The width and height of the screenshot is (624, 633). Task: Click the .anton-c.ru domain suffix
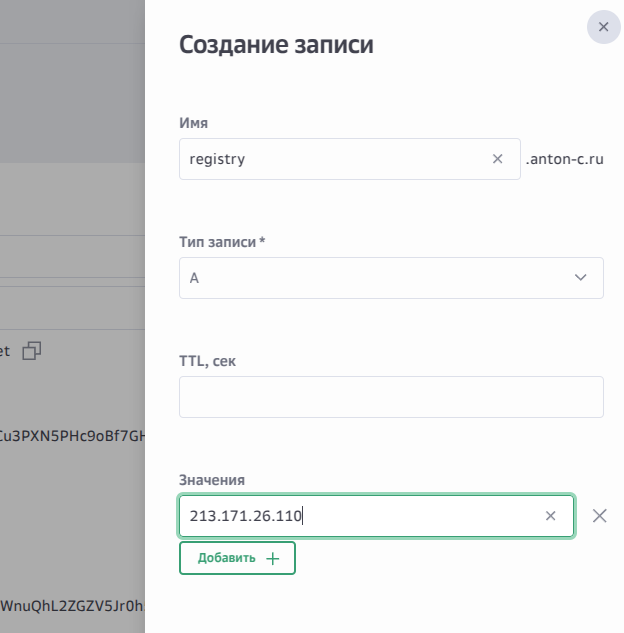coord(564,159)
